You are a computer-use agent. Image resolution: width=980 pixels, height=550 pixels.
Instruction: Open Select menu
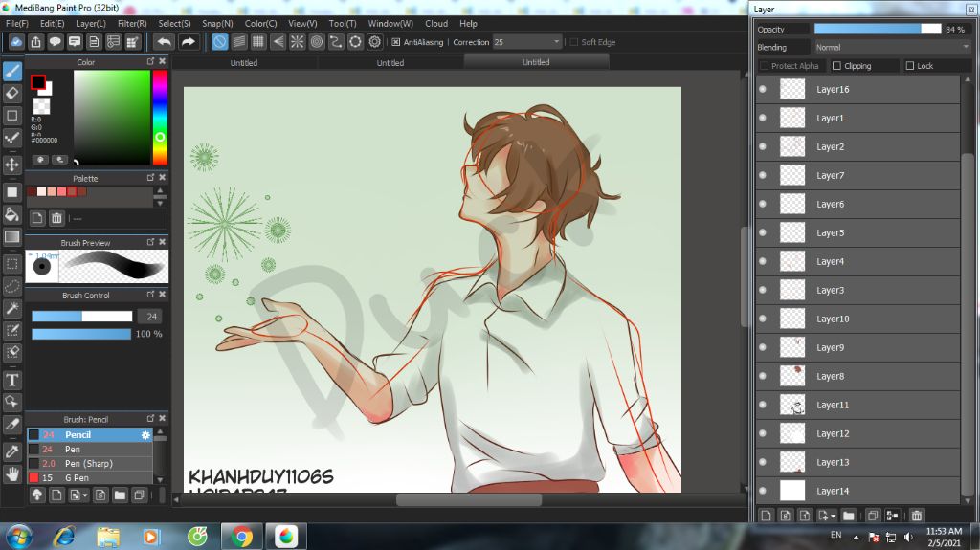174,23
